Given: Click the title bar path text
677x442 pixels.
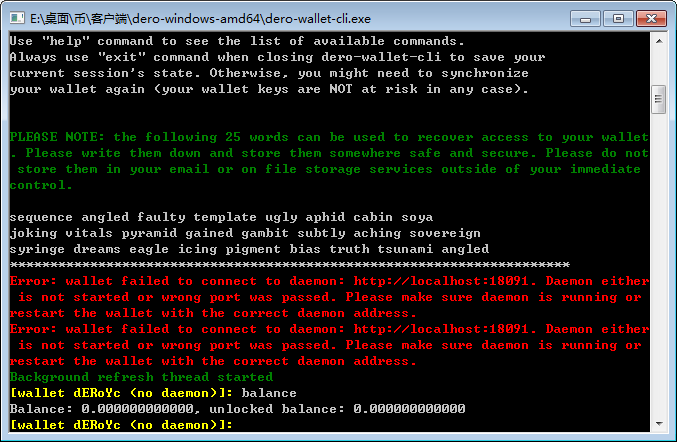Looking at the screenshot, I should point(200,19).
